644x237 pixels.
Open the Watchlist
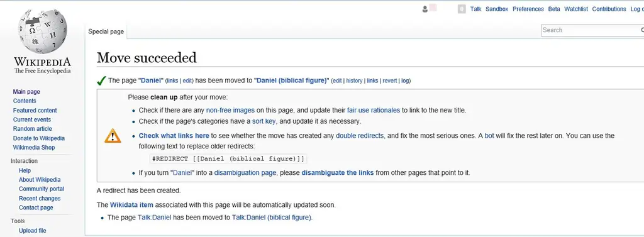pos(576,9)
